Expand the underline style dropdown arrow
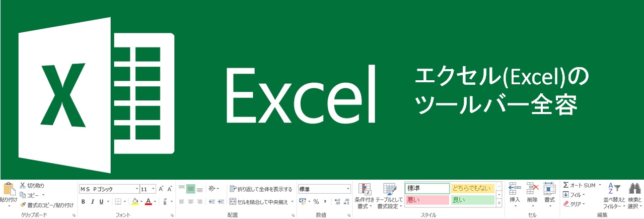 point(108,201)
